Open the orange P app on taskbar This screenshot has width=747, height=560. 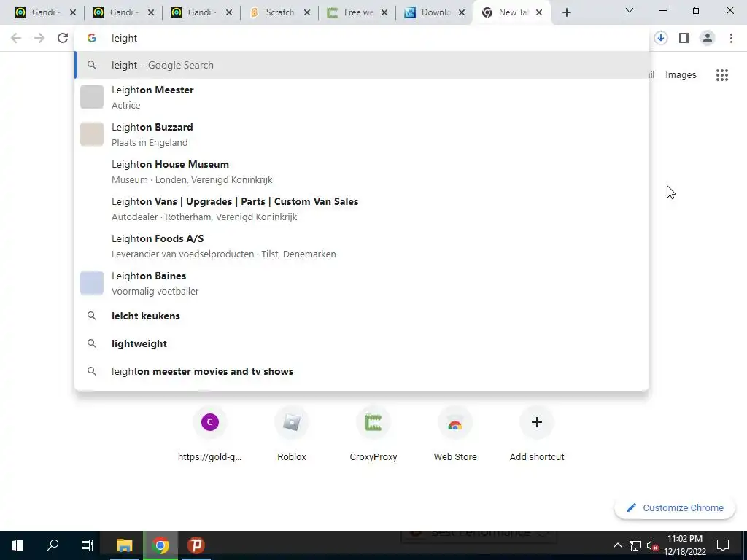tap(196, 545)
